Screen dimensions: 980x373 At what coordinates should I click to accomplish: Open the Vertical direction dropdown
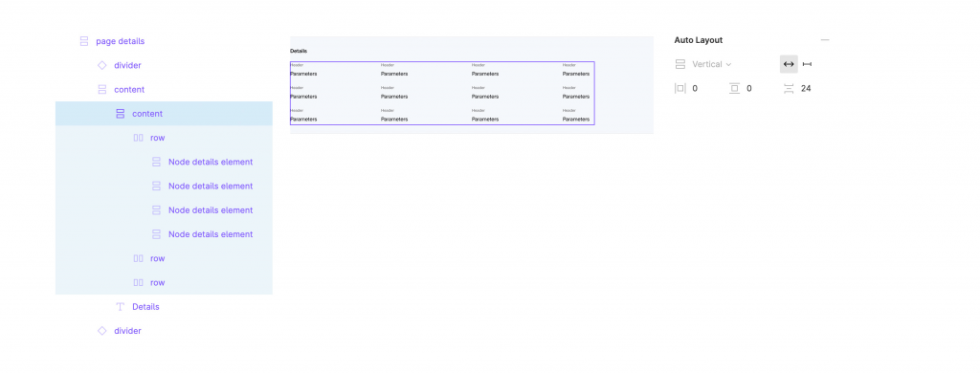tap(711, 64)
